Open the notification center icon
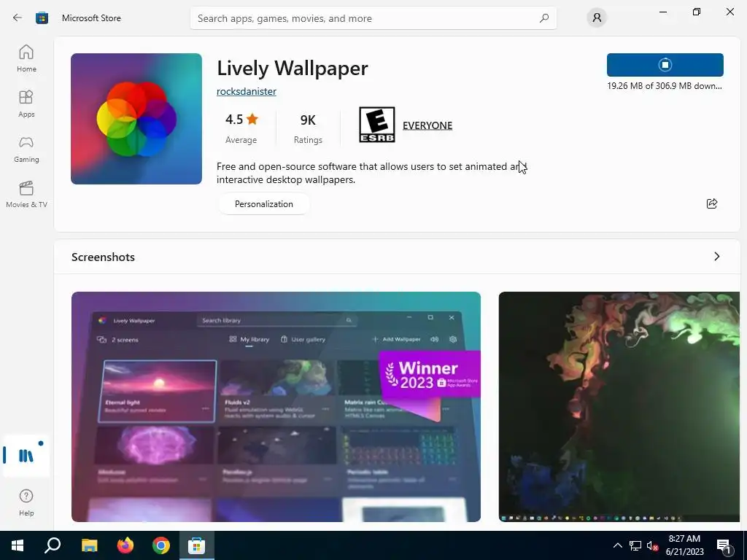The image size is (747, 560). (724, 545)
